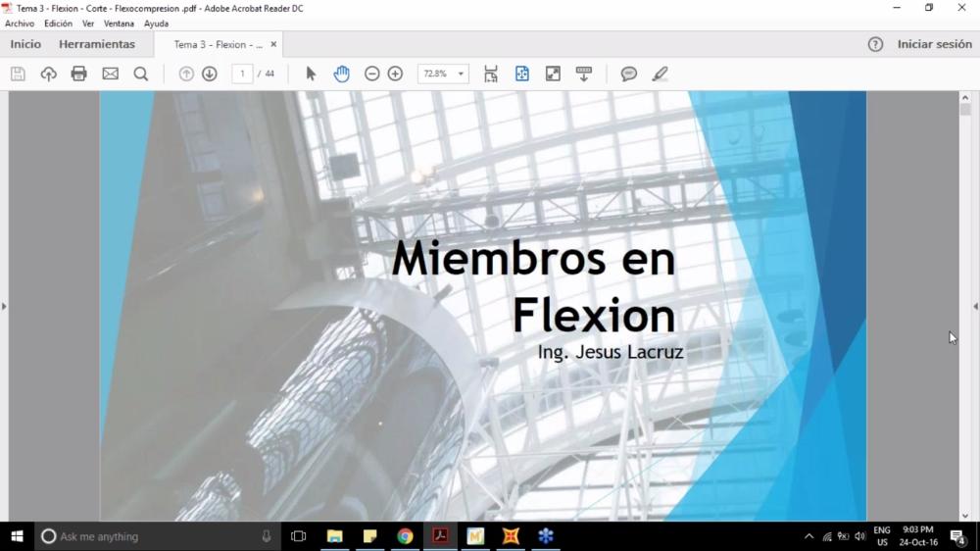Click the scrollbar up arrow
The width and height of the screenshot is (980, 551).
pyautogui.click(x=965, y=98)
